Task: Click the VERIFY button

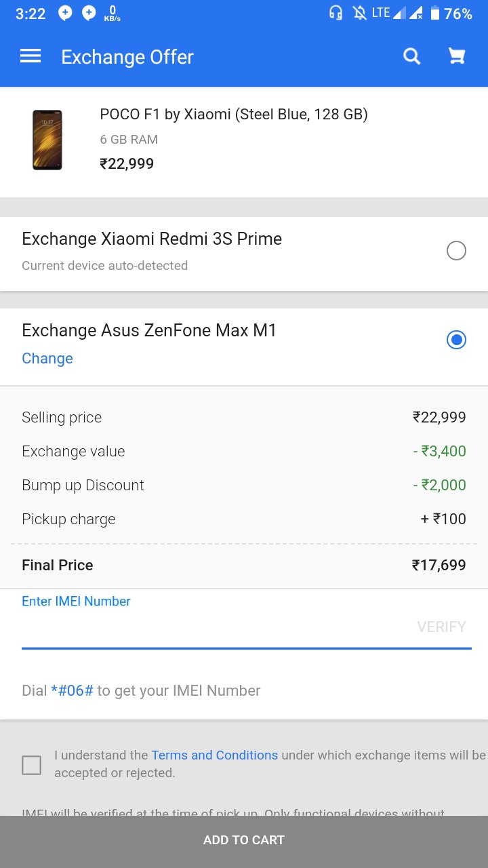Action: coord(441,627)
